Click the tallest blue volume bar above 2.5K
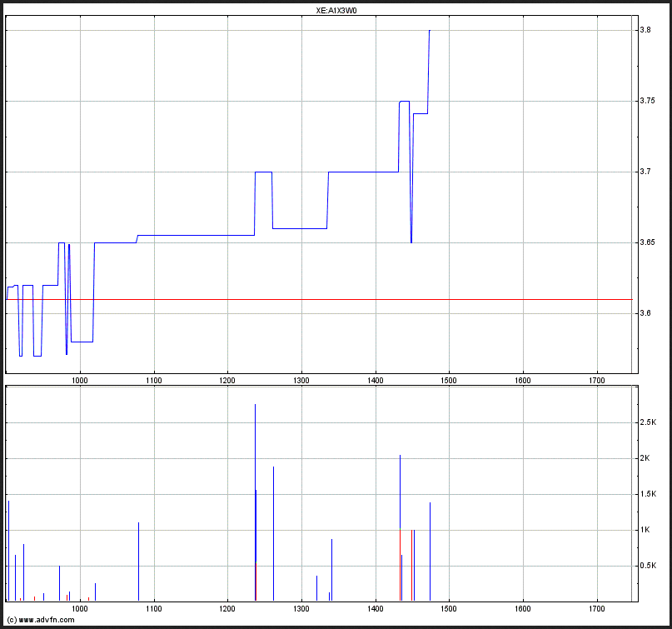This screenshot has height=629, width=672. point(255,502)
